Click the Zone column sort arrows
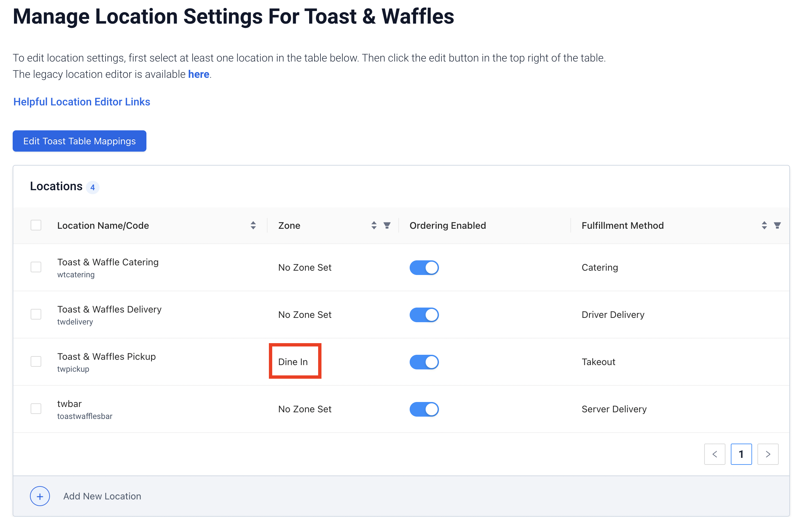 [374, 225]
